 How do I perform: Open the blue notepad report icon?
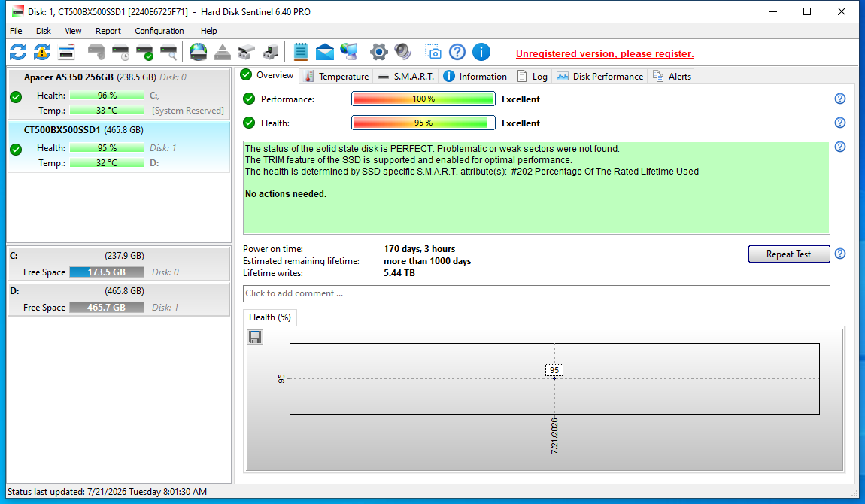[301, 53]
